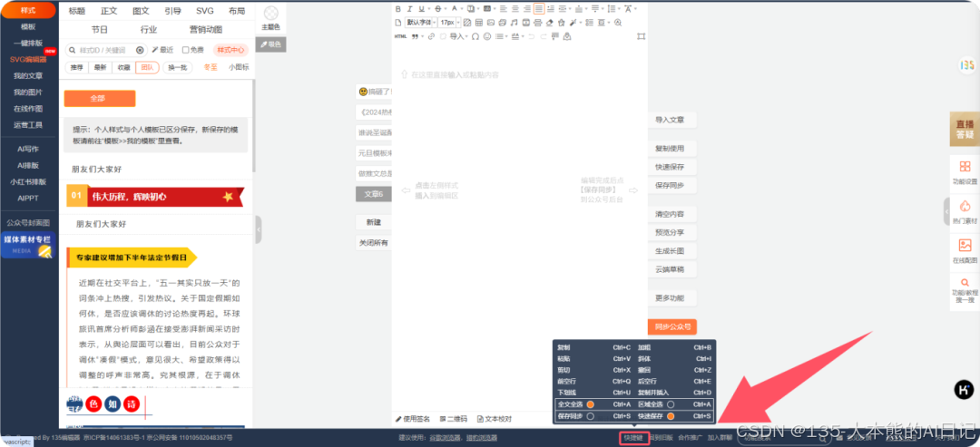Select justify alignment button
This screenshot has height=447, width=980.
click(539, 9)
